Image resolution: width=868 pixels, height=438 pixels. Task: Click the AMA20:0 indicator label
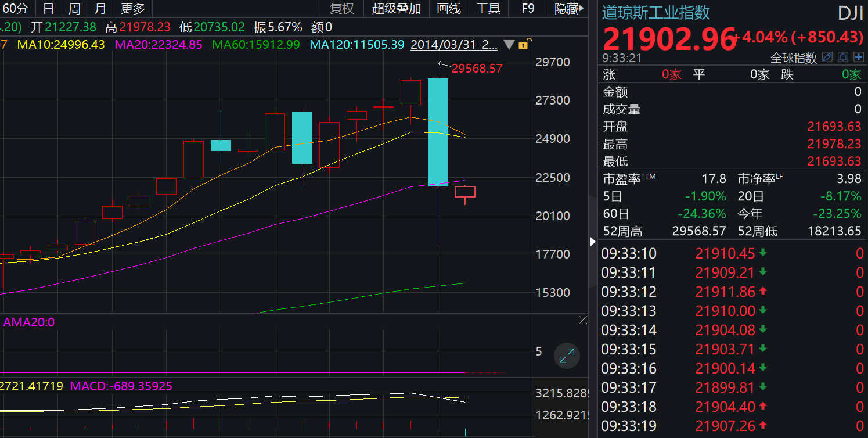click(29, 322)
